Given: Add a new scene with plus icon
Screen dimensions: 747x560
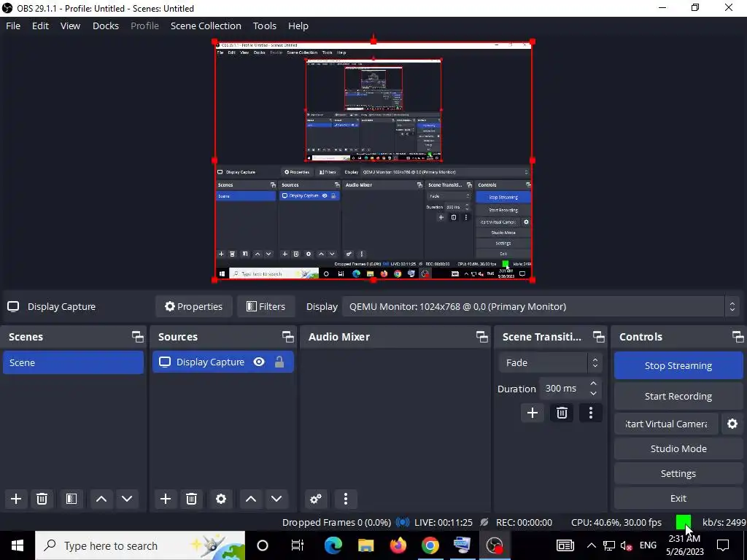Looking at the screenshot, I should click(x=16, y=499).
